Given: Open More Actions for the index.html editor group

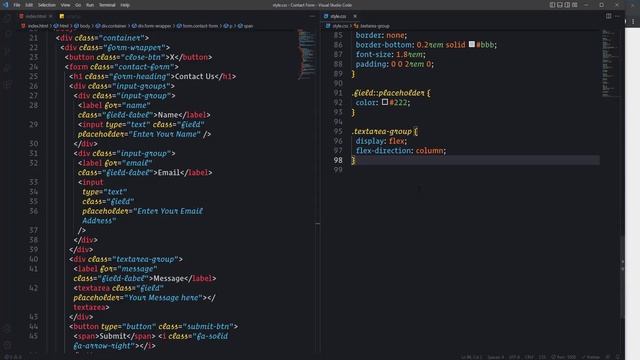Looking at the screenshot, I should coord(312,16).
